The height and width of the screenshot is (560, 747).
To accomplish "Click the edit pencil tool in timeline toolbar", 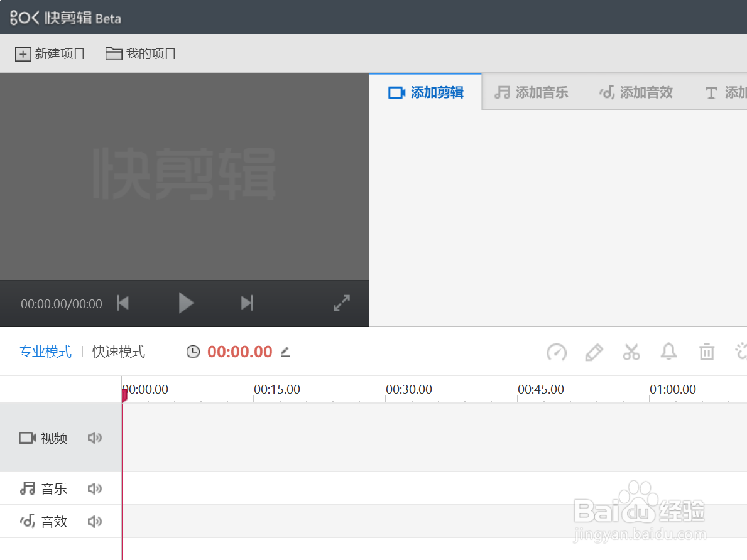I will click(594, 352).
